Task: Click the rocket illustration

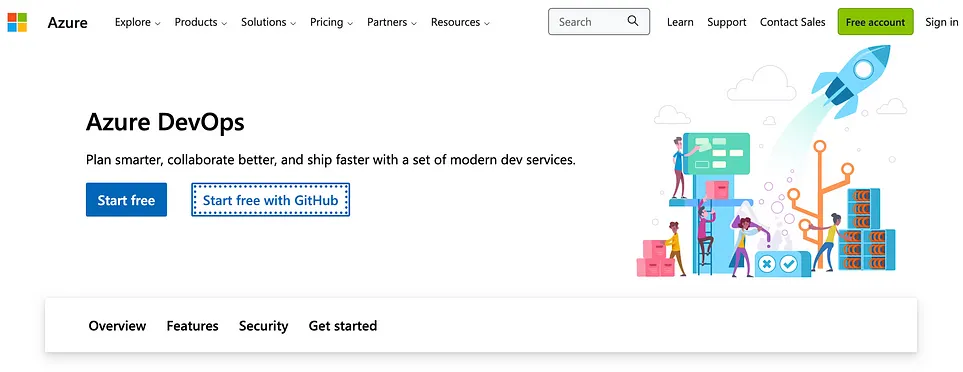Action: coord(851,78)
